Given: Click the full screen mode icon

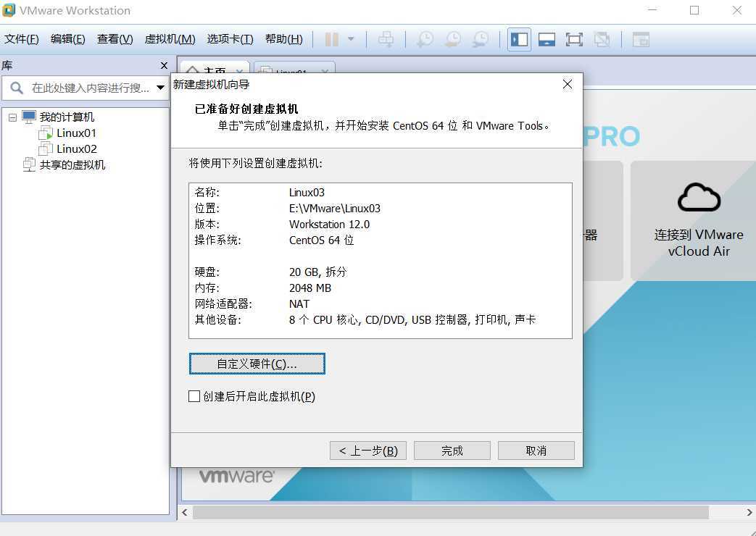Looking at the screenshot, I should coord(574,40).
